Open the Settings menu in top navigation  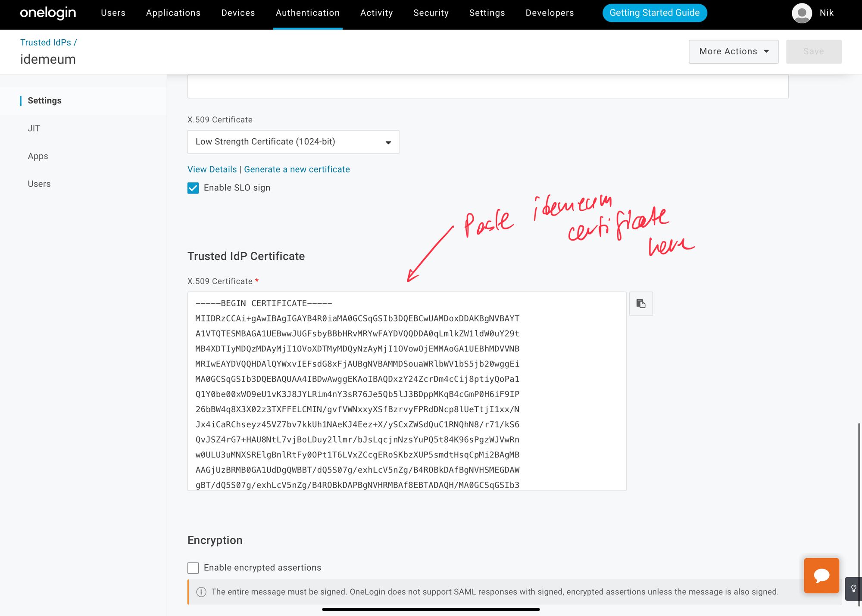click(487, 13)
